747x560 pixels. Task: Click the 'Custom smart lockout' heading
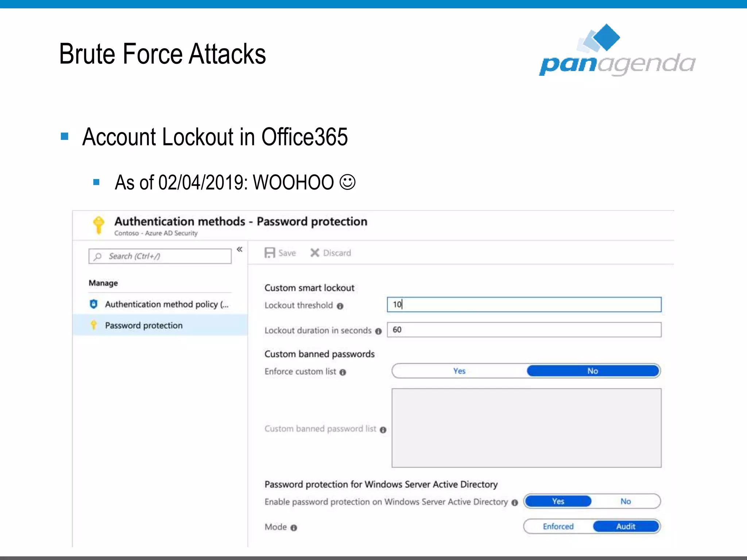(x=309, y=288)
